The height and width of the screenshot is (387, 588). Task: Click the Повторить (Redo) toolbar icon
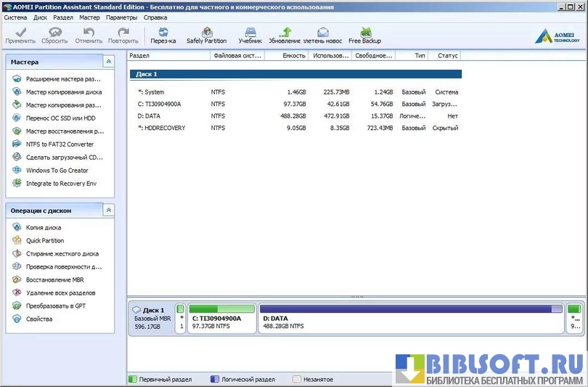[x=123, y=35]
